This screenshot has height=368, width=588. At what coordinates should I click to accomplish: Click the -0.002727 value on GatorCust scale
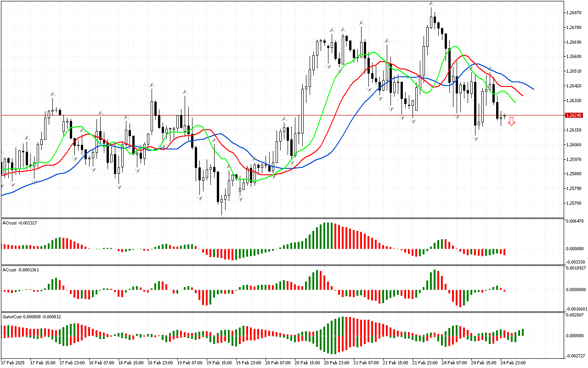click(575, 356)
